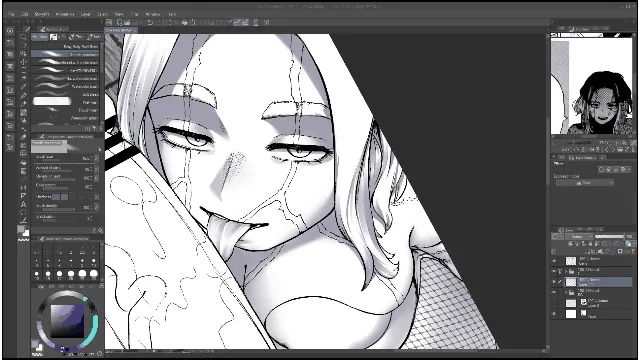
Task: Toggle the Paper layer eye icon
Action: 554,313
